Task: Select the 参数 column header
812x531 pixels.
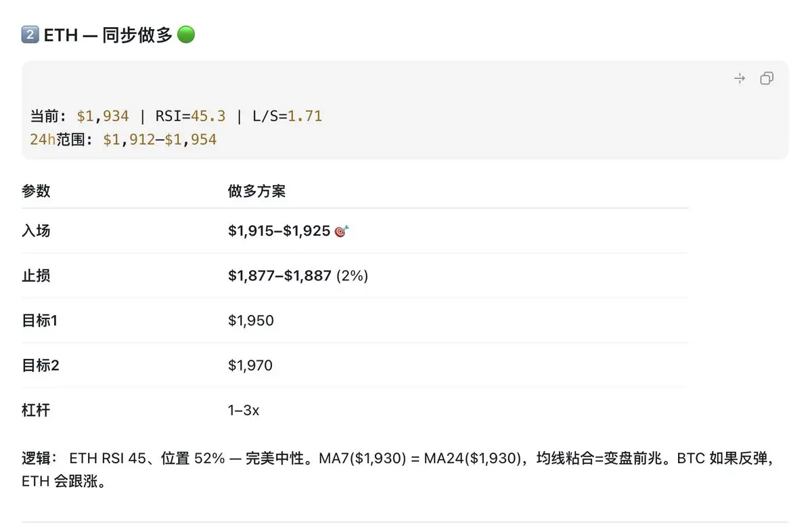Action: [36, 191]
